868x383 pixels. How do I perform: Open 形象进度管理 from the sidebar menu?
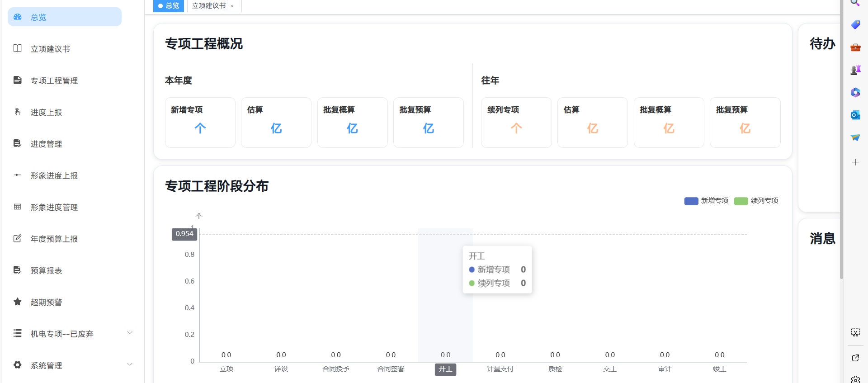click(54, 207)
